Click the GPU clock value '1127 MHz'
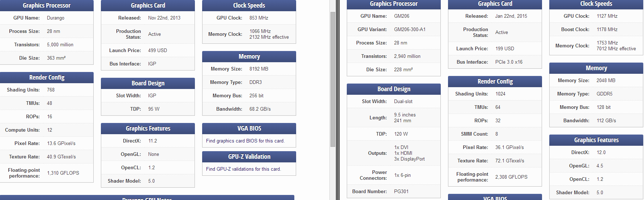 (607, 16)
